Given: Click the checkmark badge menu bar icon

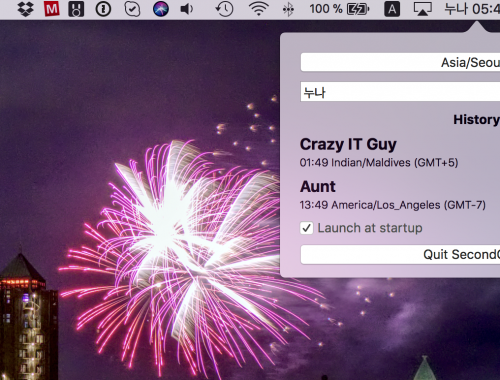Looking at the screenshot, I should [132, 9].
